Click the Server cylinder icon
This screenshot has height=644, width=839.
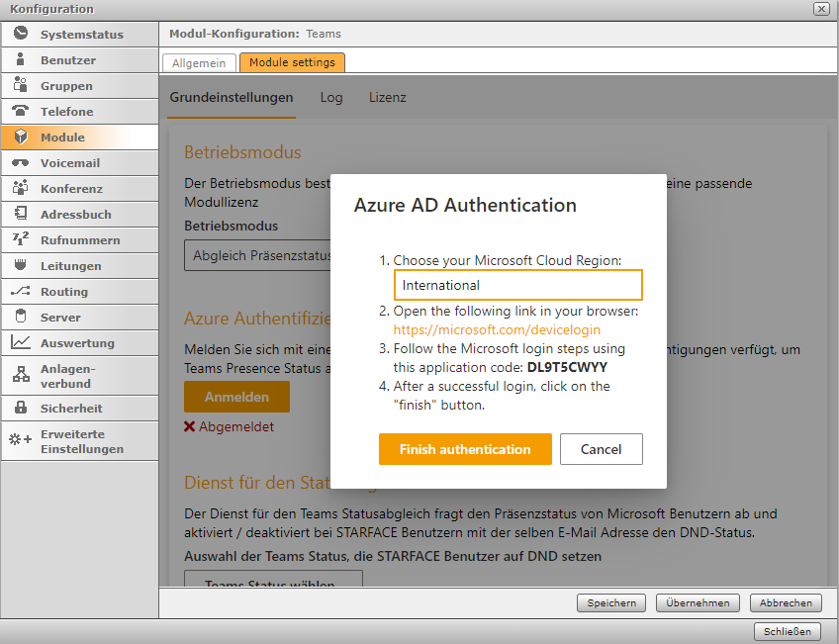[21, 317]
